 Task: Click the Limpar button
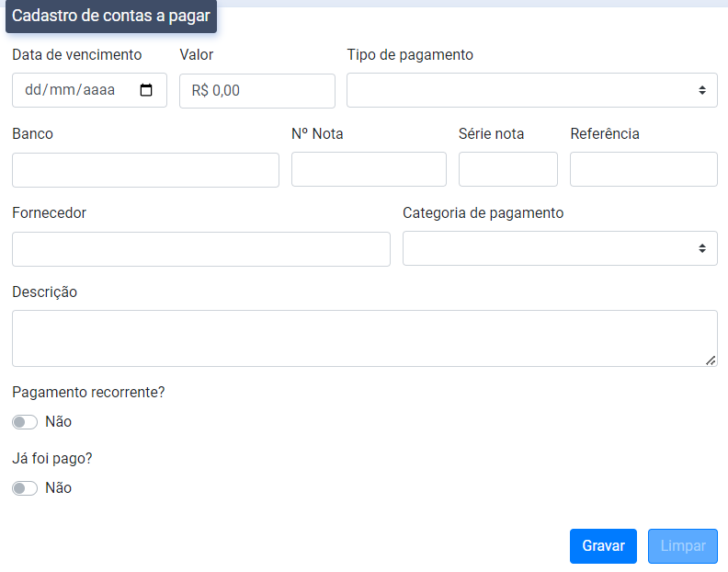point(682,545)
